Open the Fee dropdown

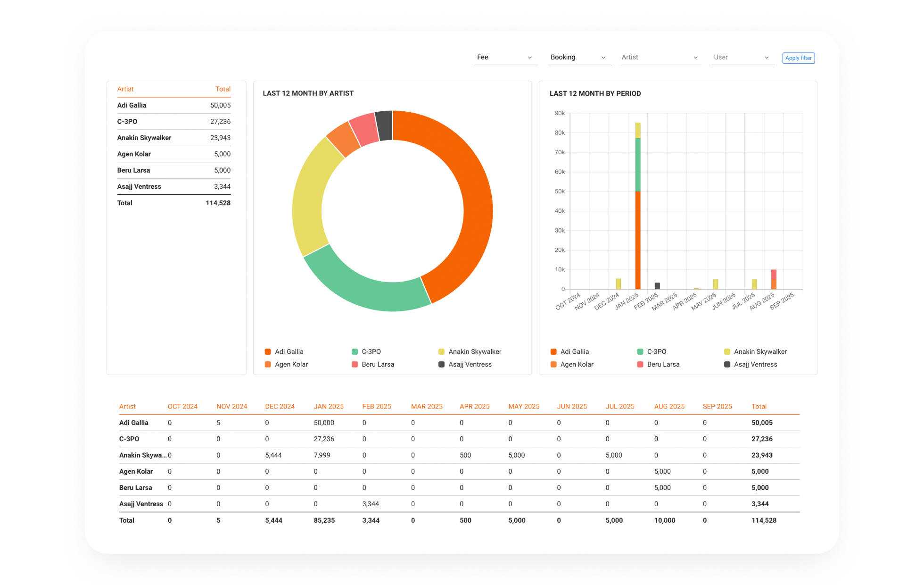point(505,57)
